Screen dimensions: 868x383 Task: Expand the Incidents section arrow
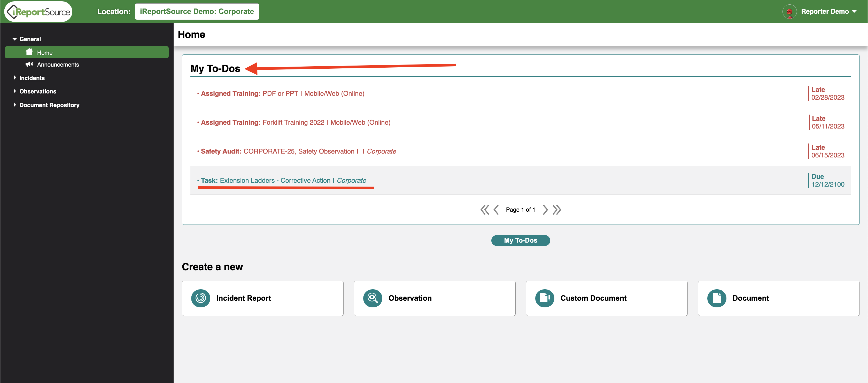(14, 78)
